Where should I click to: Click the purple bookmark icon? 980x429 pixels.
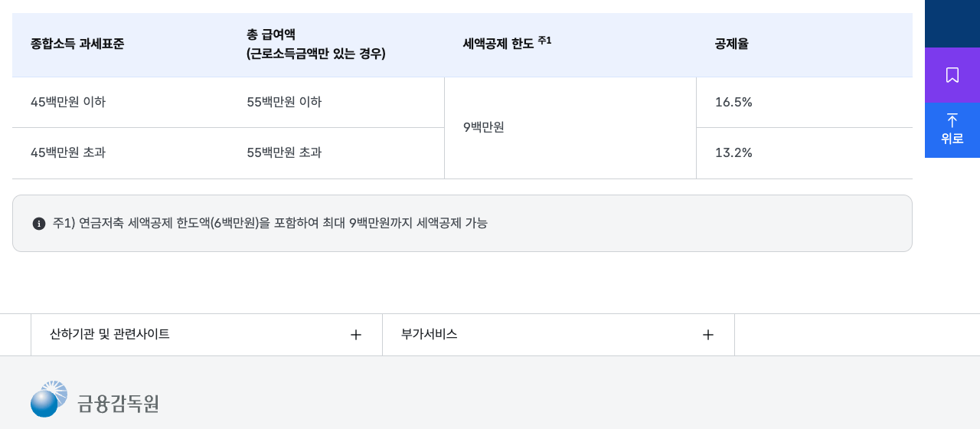click(x=952, y=75)
